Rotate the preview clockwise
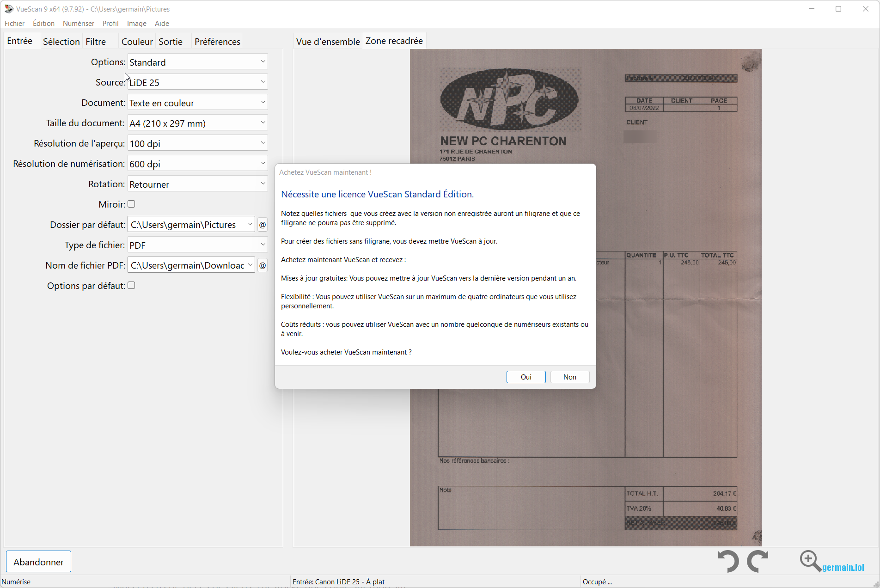 tap(758, 561)
